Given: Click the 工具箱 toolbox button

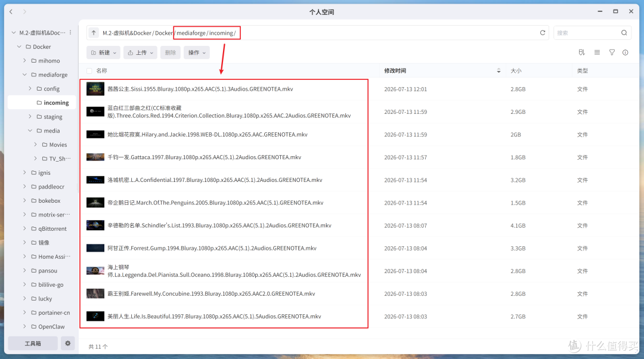Looking at the screenshot, I should click(33, 343).
